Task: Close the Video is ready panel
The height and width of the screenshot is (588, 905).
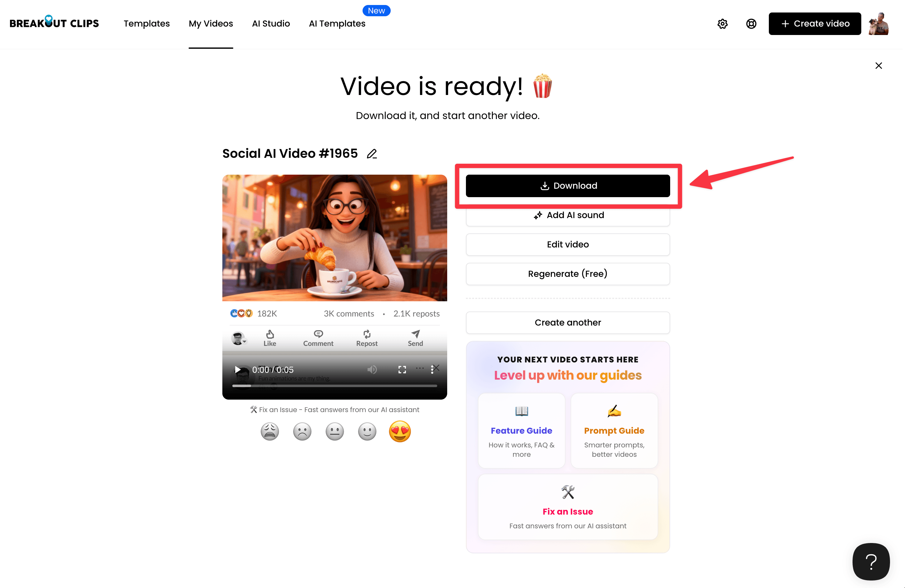Action: pos(878,66)
